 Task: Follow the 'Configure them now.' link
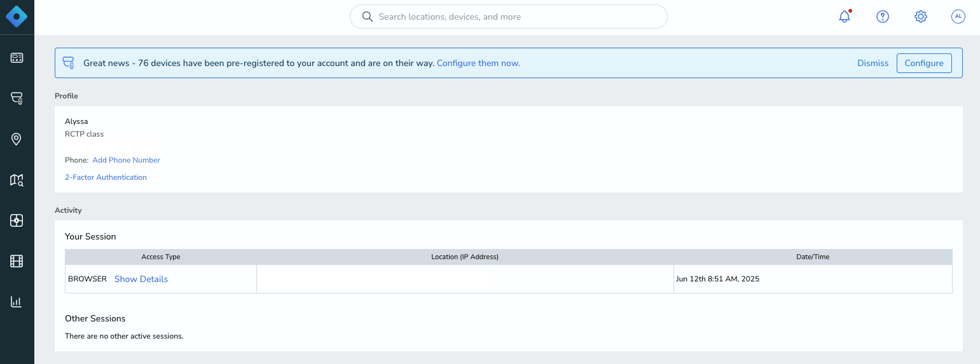point(478,63)
